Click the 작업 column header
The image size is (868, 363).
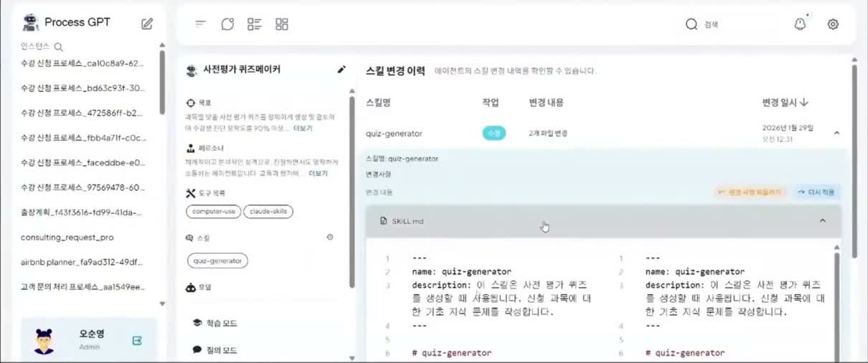491,103
